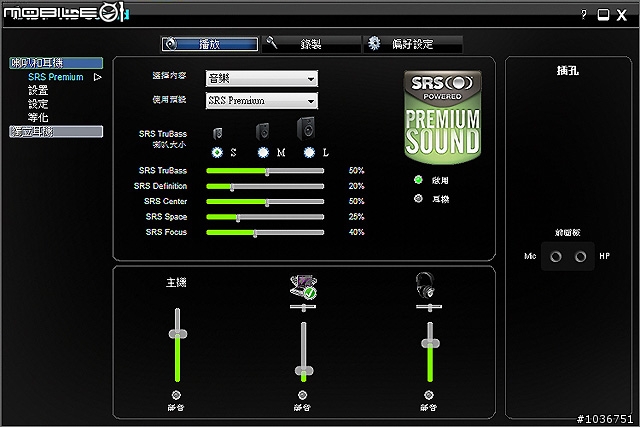Click the HP jack on front panel

(x=580, y=257)
